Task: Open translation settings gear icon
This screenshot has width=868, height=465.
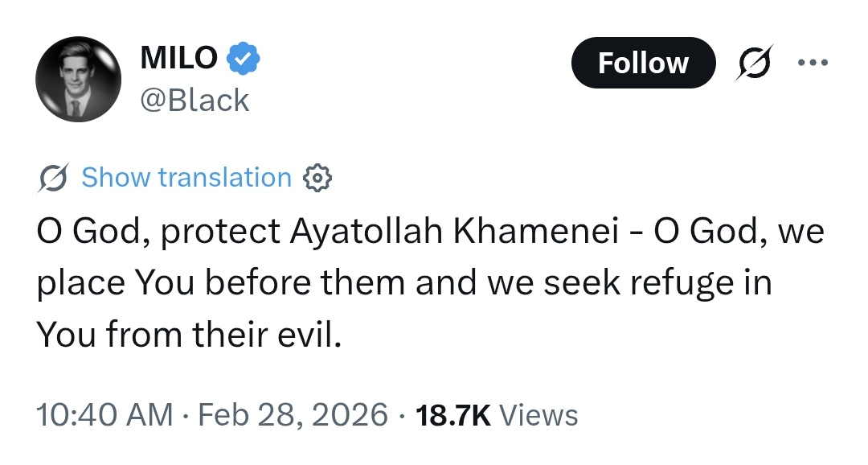Action: point(317,178)
